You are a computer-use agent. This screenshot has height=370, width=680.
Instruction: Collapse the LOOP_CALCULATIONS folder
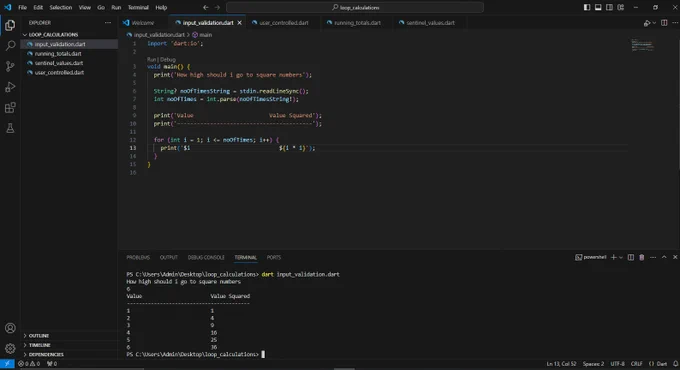pos(53,35)
